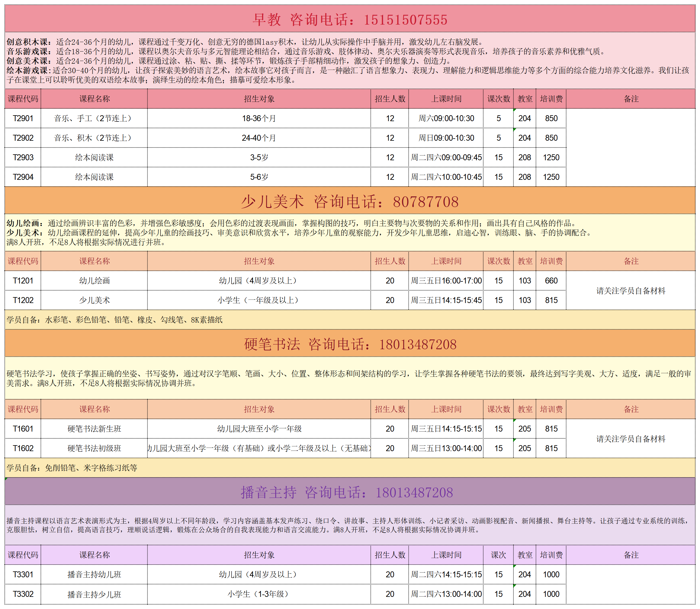Select course code cell T2902
The height and width of the screenshot is (609, 700).
point(23,138)
